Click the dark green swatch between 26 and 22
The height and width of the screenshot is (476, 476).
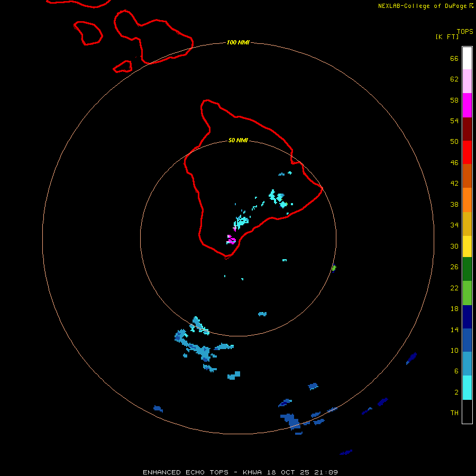coord(467,269)
